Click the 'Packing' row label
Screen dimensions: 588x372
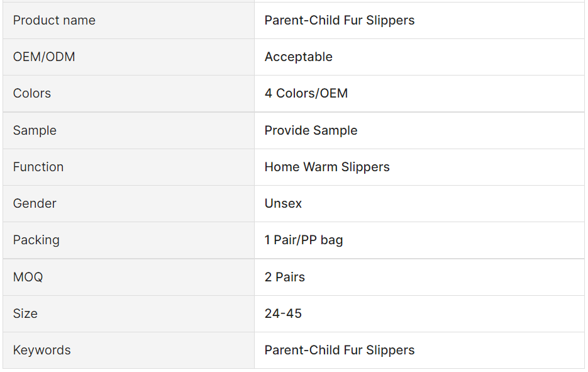[36, 240]
